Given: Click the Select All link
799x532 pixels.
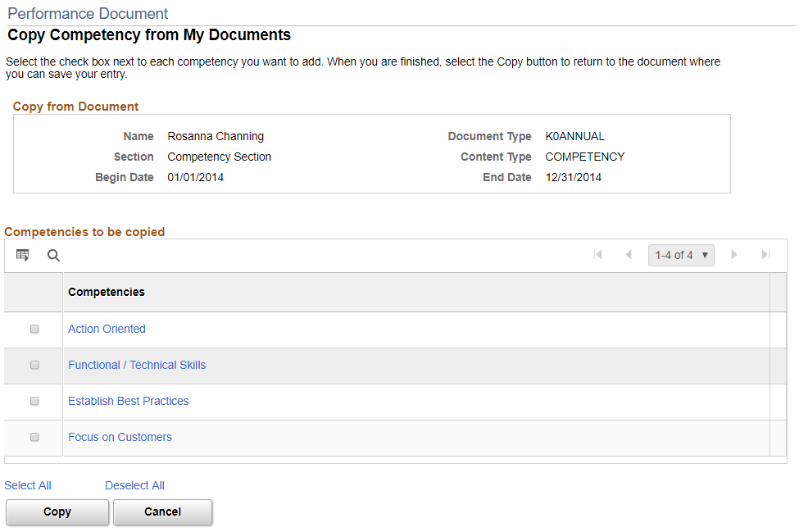Looking at the screenshot, I should tap(28, 485).
